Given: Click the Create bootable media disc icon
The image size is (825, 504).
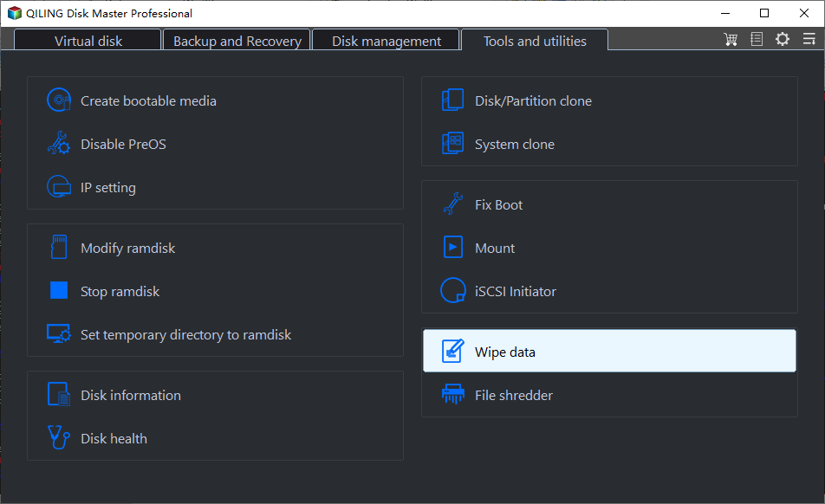Looking at the screenshot, I should point(59,100).
